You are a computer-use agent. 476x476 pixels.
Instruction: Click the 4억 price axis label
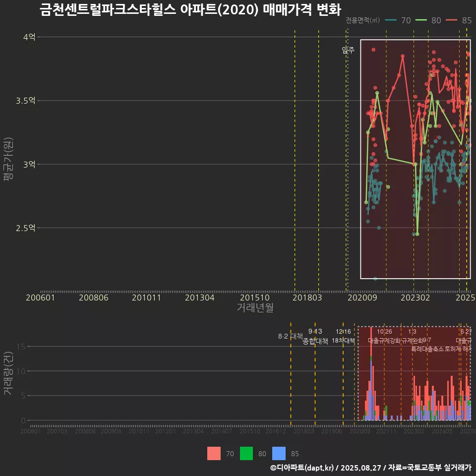click(29, 37)
